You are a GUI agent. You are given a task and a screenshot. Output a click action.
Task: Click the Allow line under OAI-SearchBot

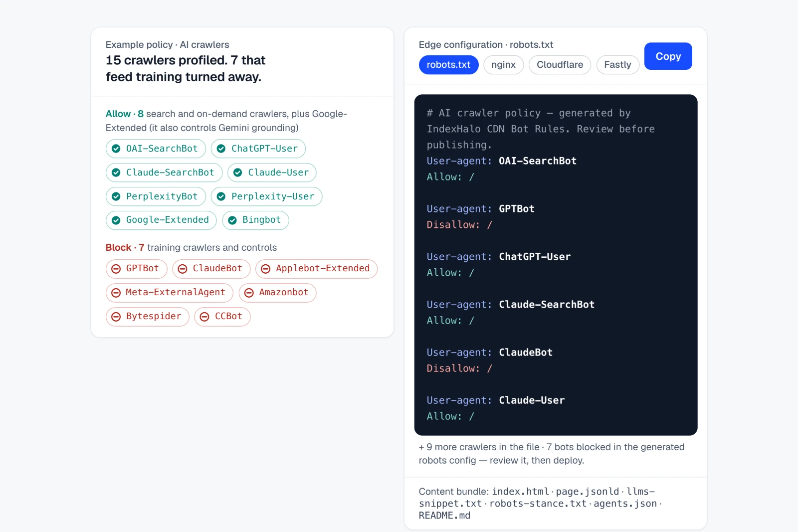coord(450,177)
